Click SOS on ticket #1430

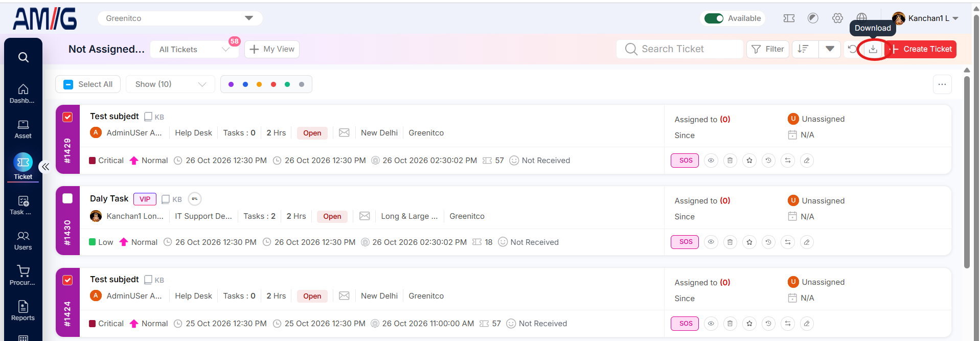click(685, 242)
